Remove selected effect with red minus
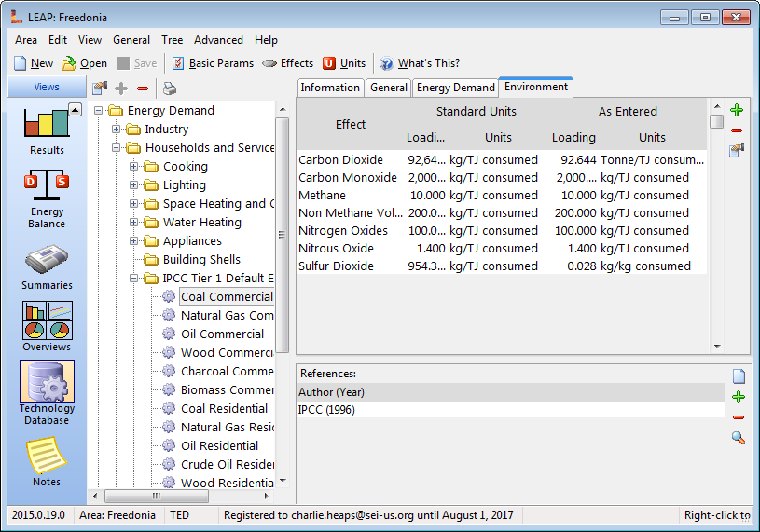 coord(737,130)
